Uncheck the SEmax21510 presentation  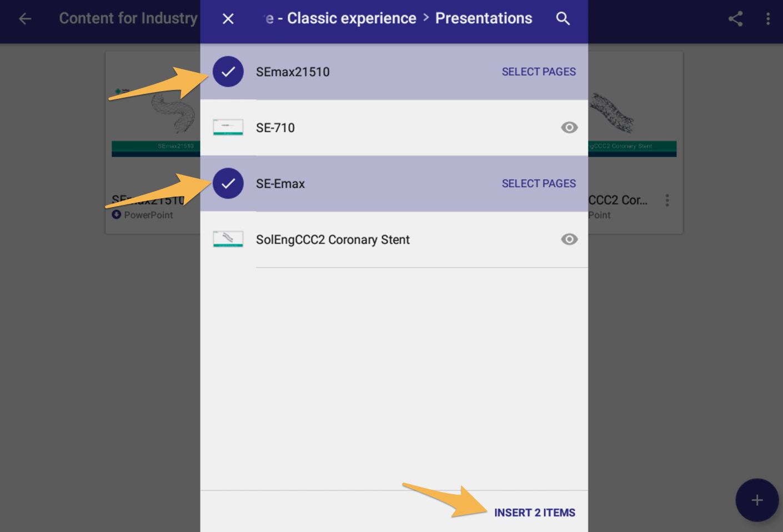pyautogui.click(x=228, y=72)
